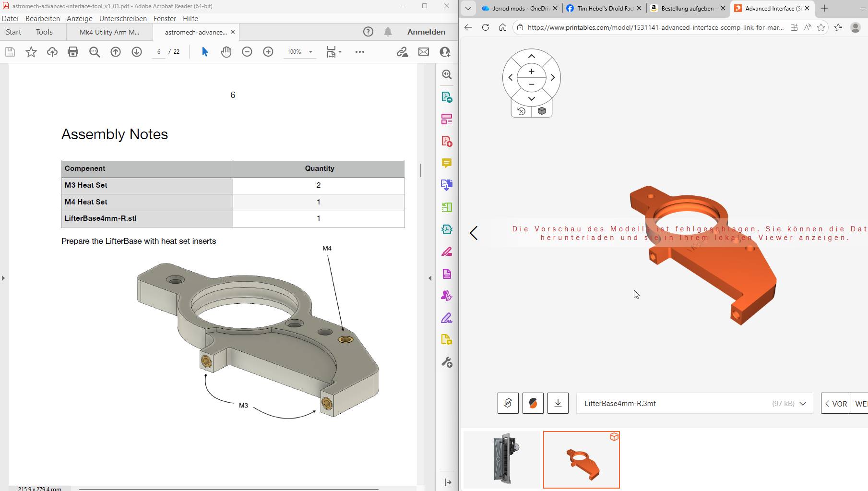Select the arrow selection tool

click(205, 52)
